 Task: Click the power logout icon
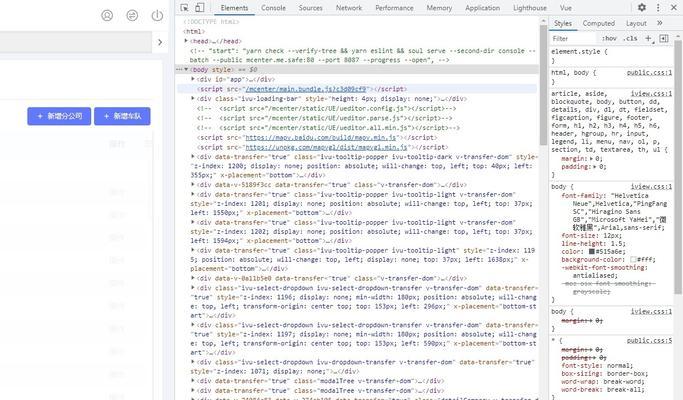pyautogui.click(x=157, y=16)
